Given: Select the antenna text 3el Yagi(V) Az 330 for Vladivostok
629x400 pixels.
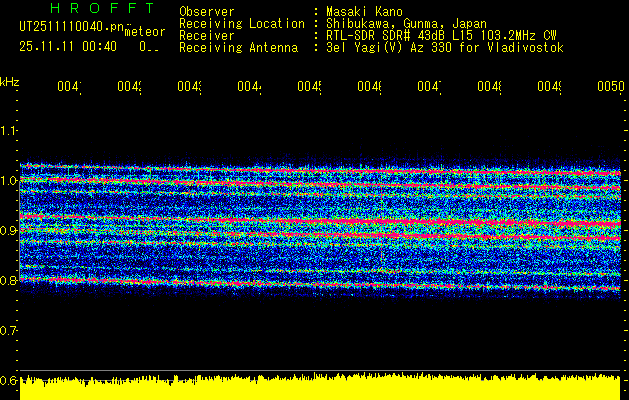Looking at the screenshot, I should (x=445, y=48).
